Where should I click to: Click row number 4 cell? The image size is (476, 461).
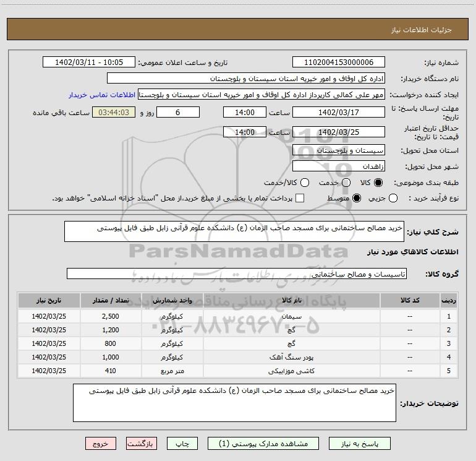(449, 358)
